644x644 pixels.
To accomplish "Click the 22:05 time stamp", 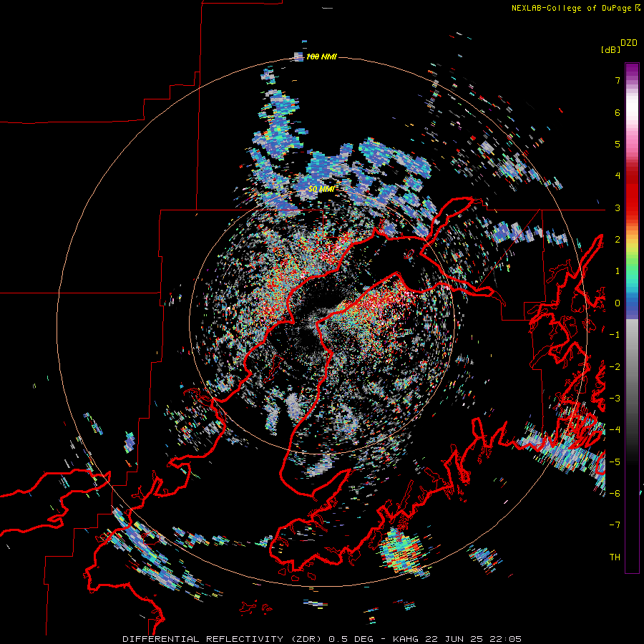I will click(x=506, y=639).
